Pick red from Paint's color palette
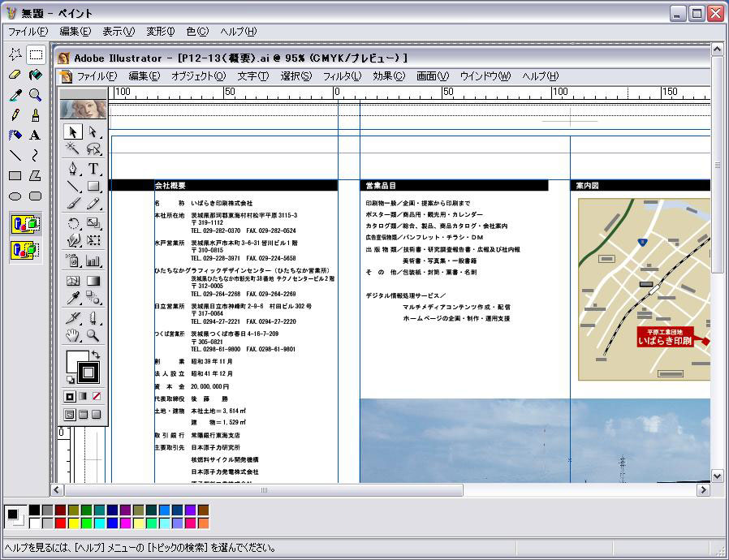The height and width of the screenshot is (560, 729). (x=60, y=523)
